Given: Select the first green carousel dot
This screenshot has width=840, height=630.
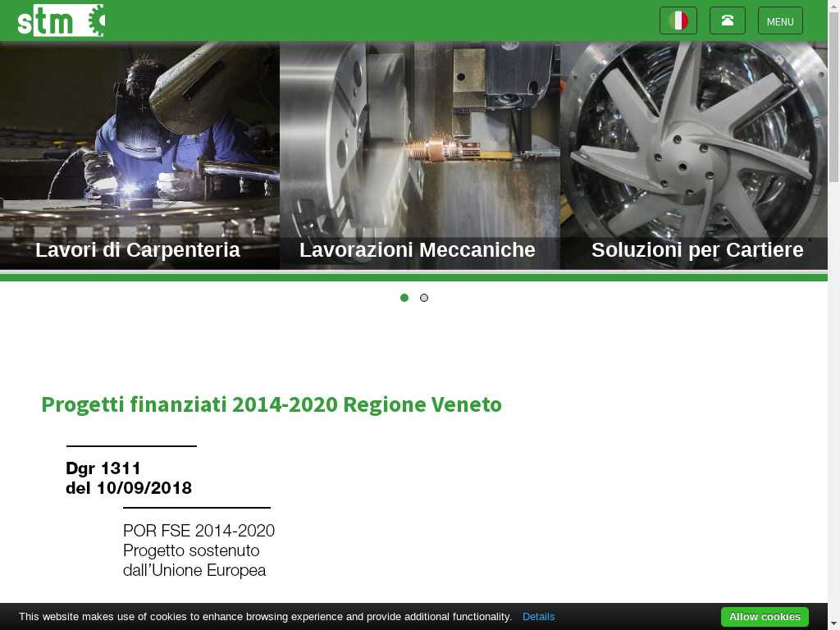Looking at the screenshot, I should (x=404, y=298).
